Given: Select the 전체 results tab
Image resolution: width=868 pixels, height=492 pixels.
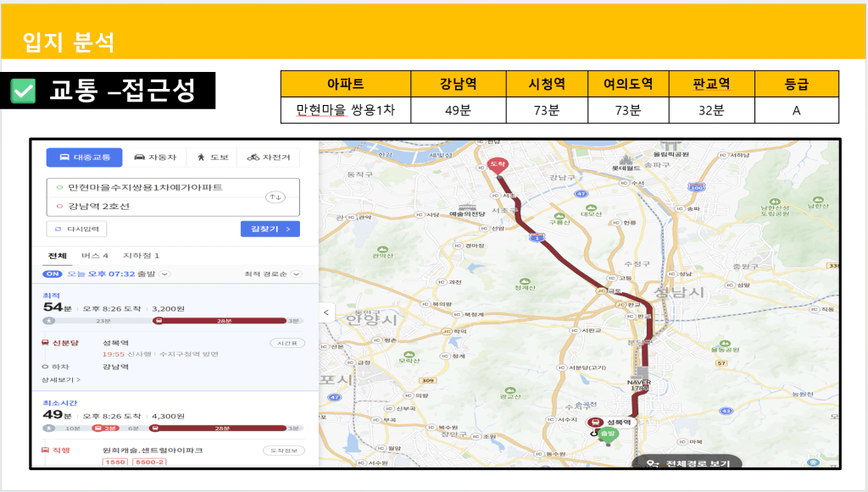Looking at the screenshot, I should tap(57, 256).
